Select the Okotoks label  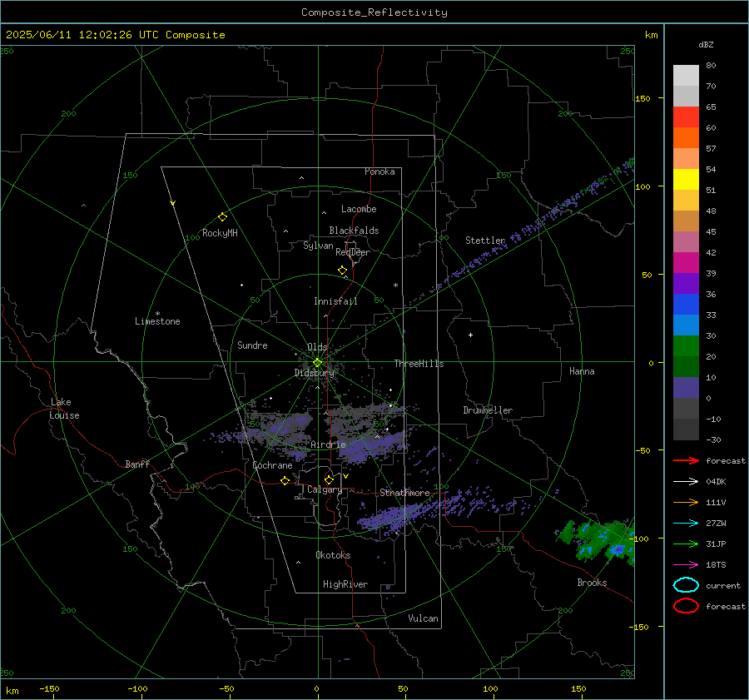pyautogui.click(x=333, y=555)
